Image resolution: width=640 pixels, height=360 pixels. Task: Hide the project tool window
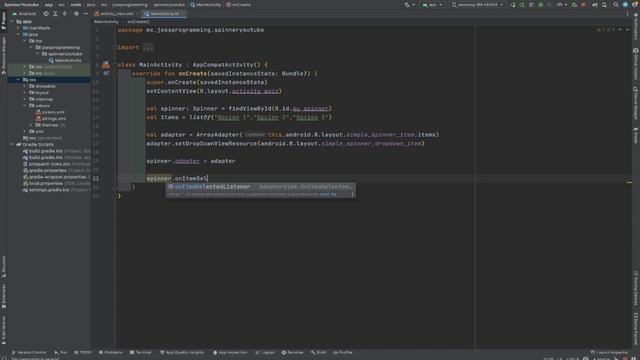(85, 13)
